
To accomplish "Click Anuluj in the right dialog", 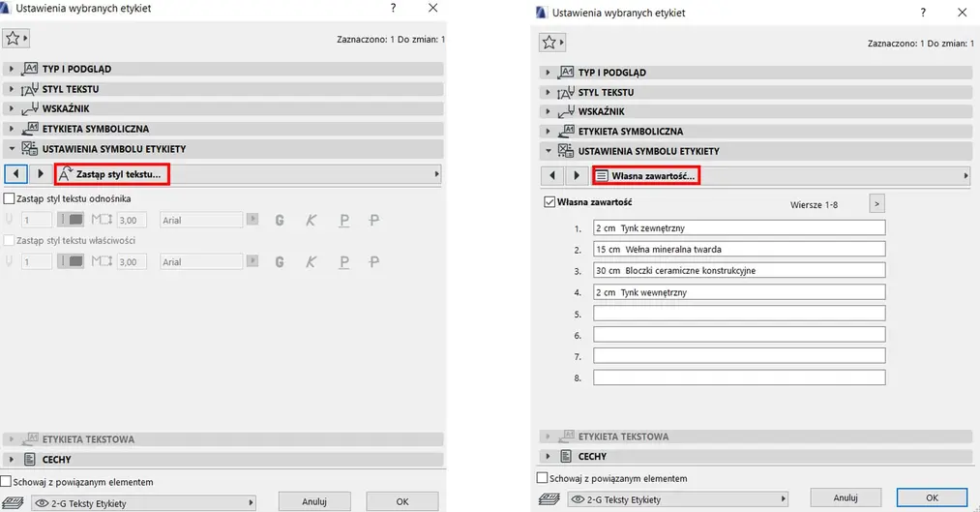I will coord(846,497).
